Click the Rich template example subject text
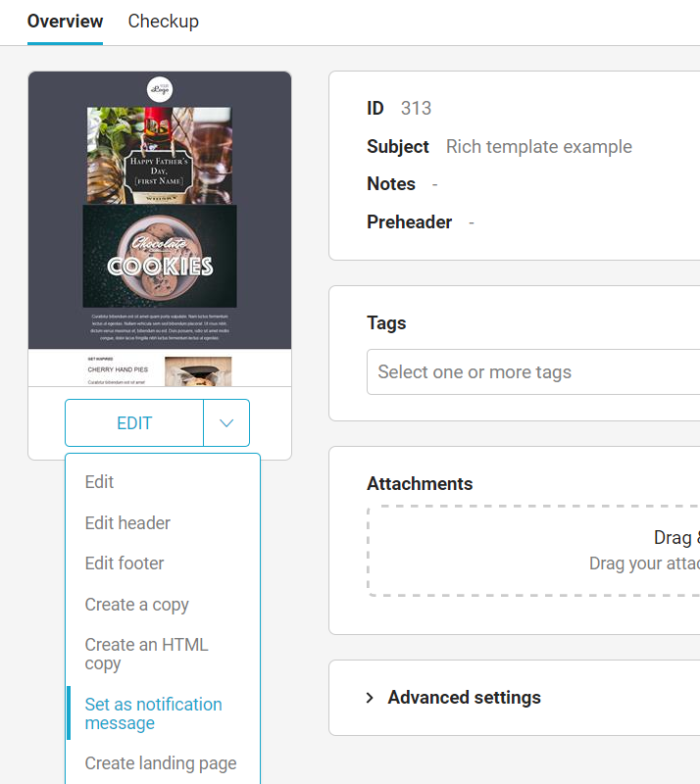 click(538, 147)
